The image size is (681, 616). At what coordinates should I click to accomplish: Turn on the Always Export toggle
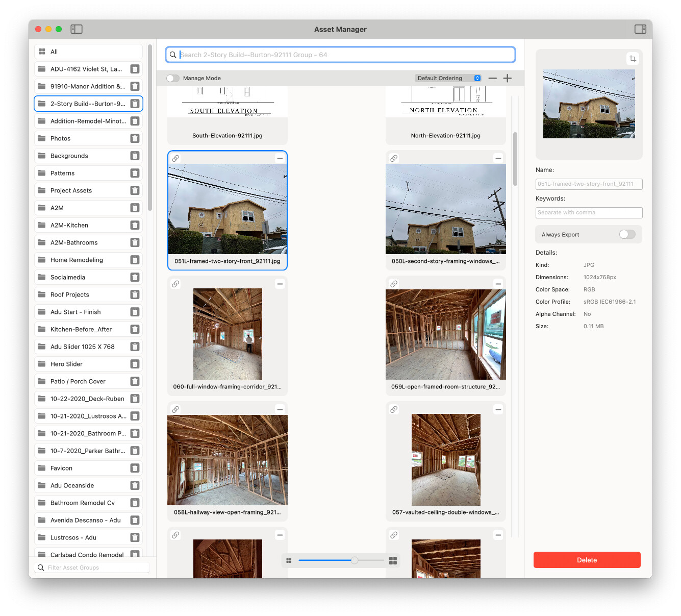pos(627,234)
